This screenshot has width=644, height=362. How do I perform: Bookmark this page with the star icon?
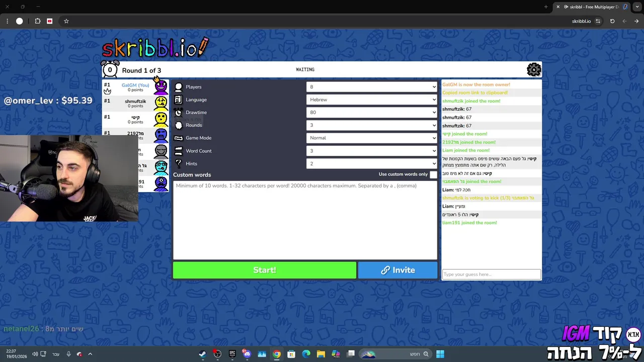(66, 21)
